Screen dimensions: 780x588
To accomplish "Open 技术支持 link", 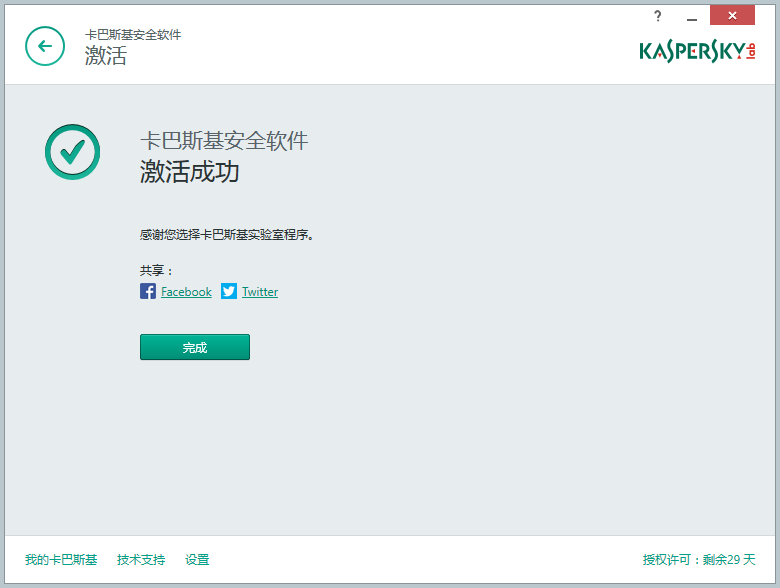I will click(x=141, y=560).
